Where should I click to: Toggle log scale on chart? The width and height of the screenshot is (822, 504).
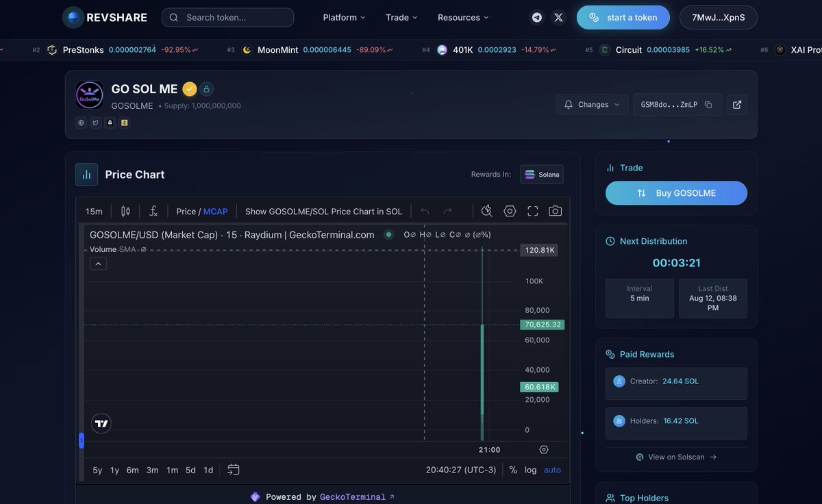click(x=531, y=470)
